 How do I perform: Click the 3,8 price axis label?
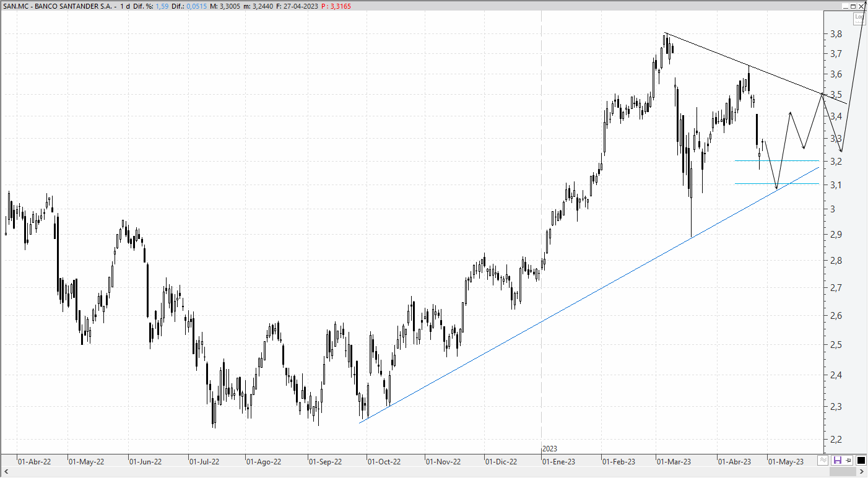[836, 35]
